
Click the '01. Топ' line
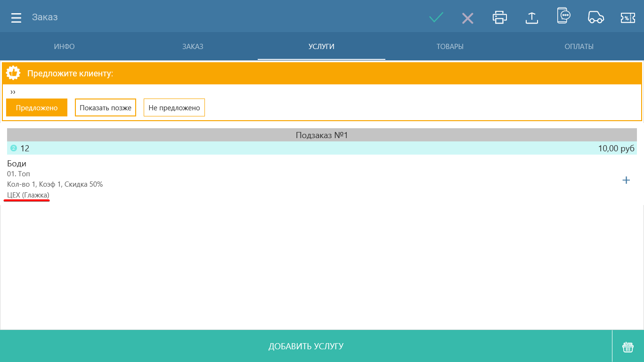(18, 174)
